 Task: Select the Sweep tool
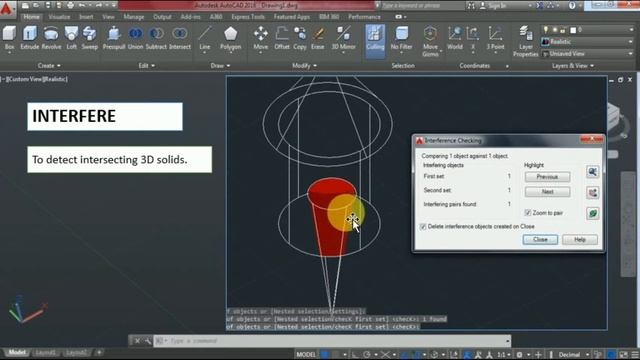pyautogui.click(x=89, y=38)
